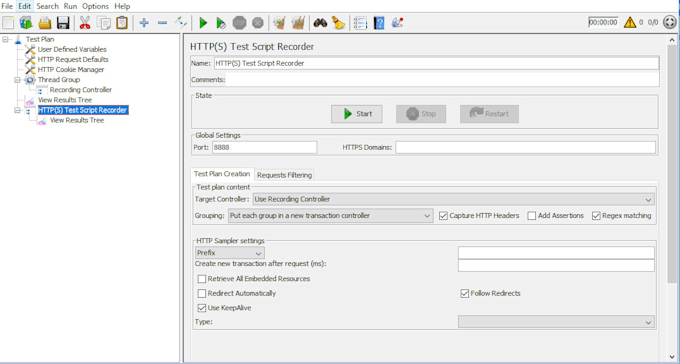Open the Templates toolbar icon
This screenshot has height=364, width=680.
26,23
